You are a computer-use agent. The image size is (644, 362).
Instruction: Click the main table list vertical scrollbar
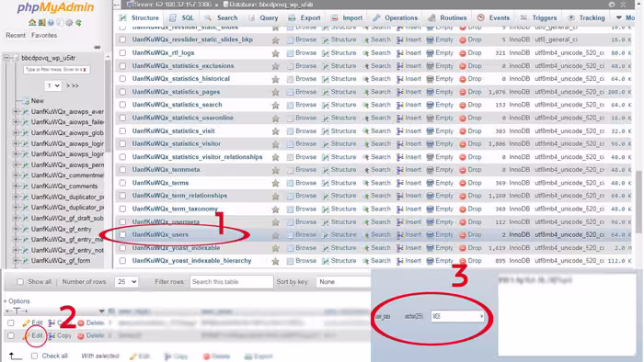point(638,201)
